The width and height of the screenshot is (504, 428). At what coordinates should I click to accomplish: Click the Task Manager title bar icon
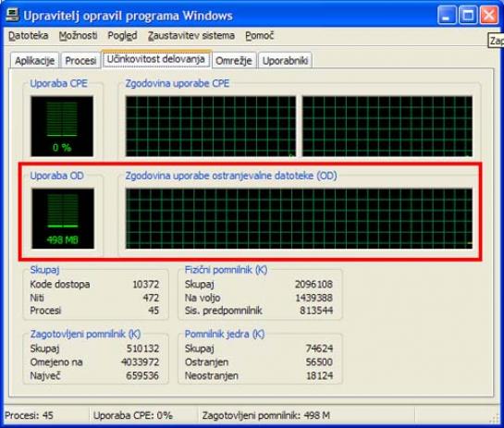tap(12, 15)
